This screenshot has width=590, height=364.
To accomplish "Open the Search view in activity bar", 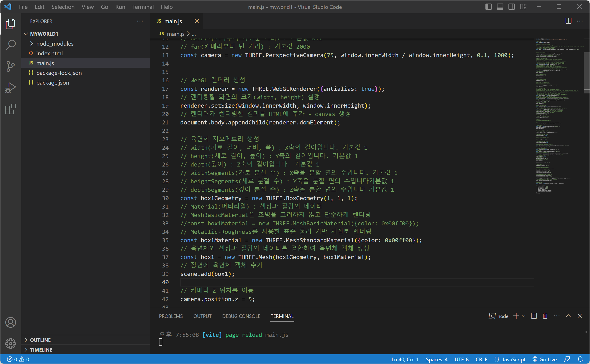I will click(10, 45).
